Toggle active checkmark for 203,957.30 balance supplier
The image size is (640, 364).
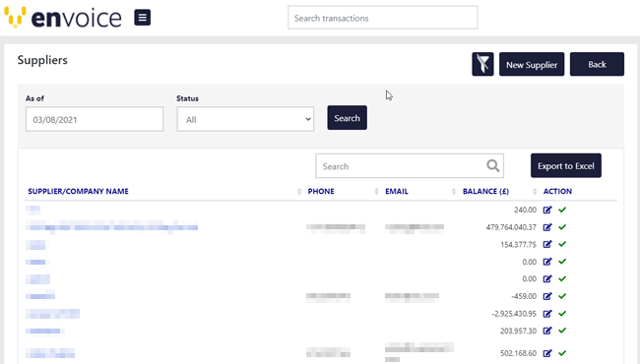click(562, 331)
